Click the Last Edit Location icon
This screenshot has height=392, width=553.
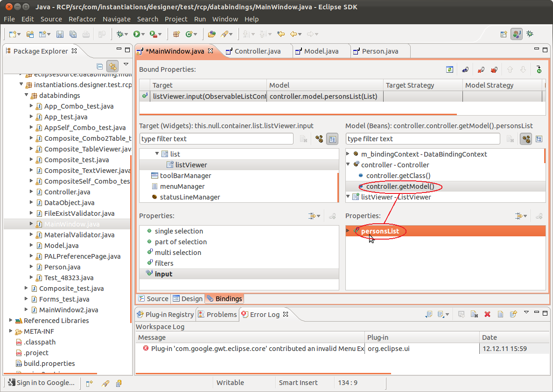[x=281, y=34]
